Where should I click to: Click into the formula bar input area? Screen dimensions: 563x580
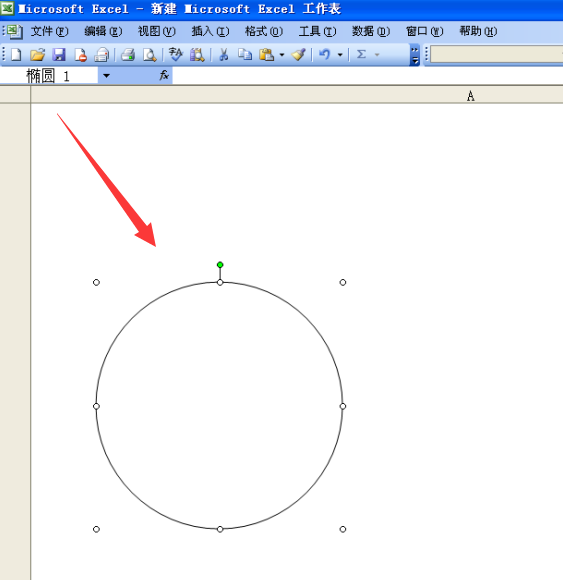tap(368, 76)
